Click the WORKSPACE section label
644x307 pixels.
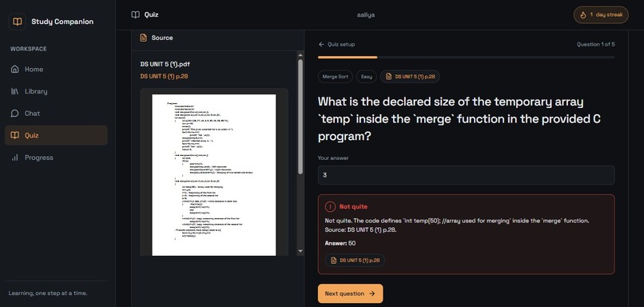29,49
